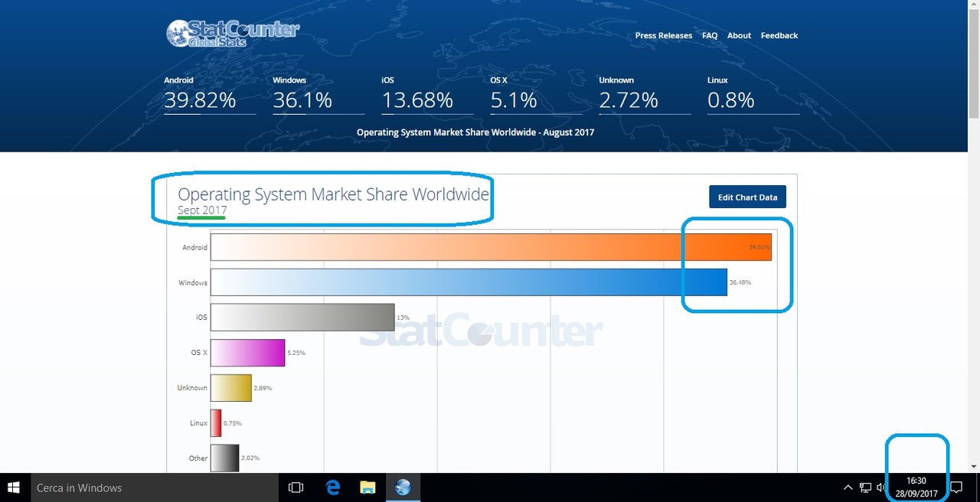Click the 2.02% Other bar value
The width and height of the screenshot is (980, 502).
(250, 458)
